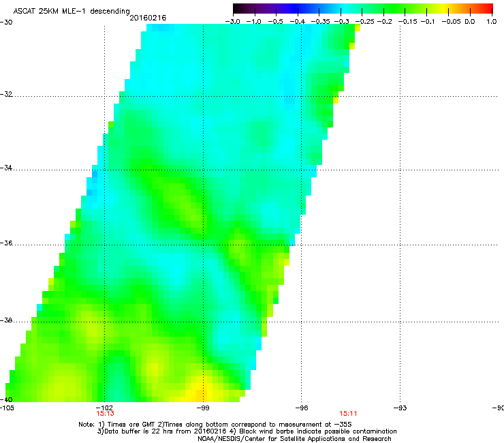This screenshot has height=443, width=504.
Task: Click longitude label -93
Action: 400,408
